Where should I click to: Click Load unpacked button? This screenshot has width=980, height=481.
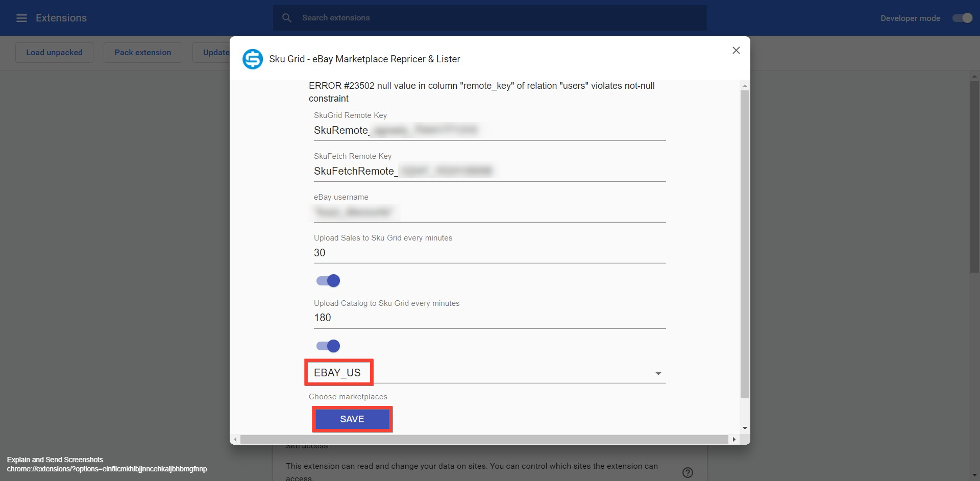coord(54,53)
